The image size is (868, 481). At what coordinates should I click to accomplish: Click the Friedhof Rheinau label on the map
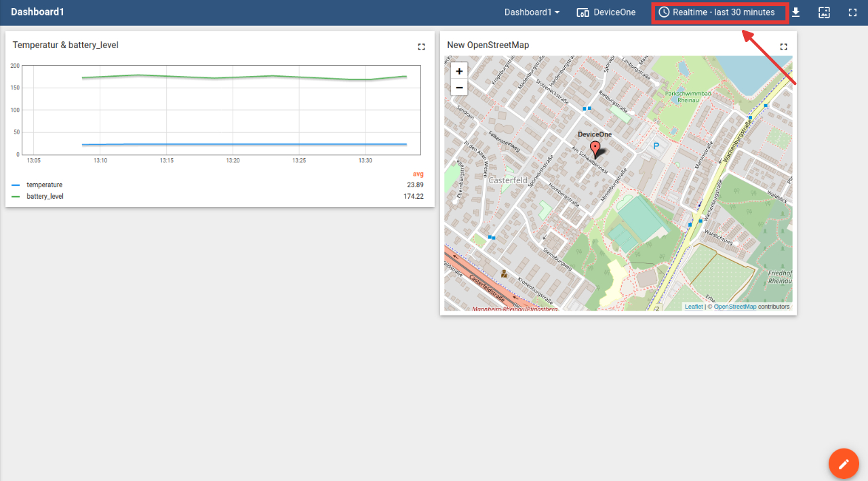(781, 277)
